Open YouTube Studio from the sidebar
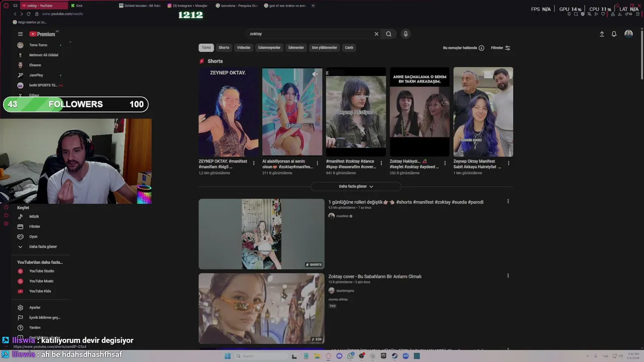644x362 pixels. pos(41,271)
